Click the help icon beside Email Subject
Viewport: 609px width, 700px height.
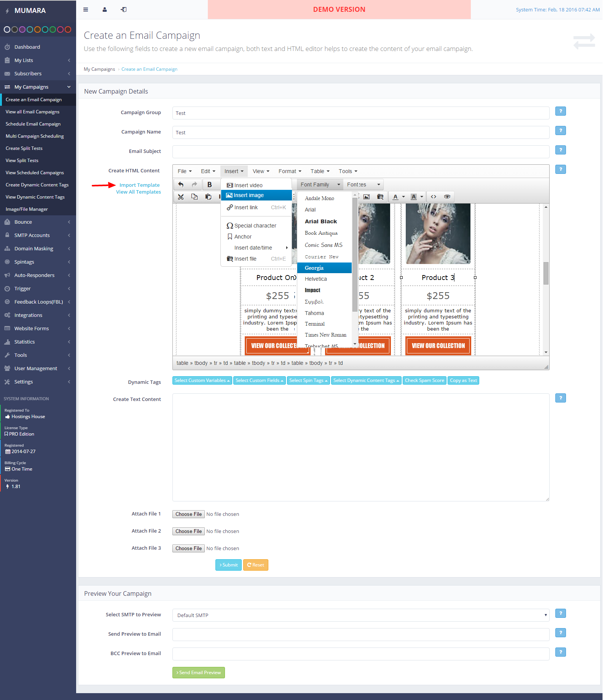coord(560,150)
